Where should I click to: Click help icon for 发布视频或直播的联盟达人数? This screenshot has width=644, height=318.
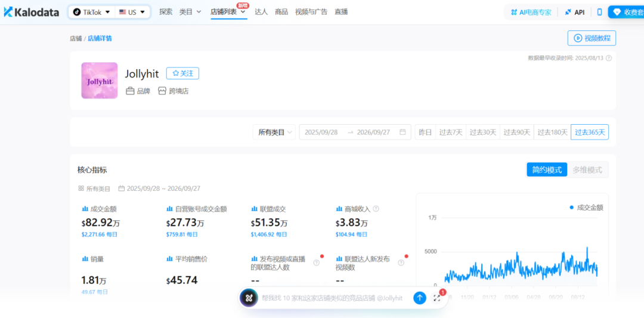pos(316,263)
